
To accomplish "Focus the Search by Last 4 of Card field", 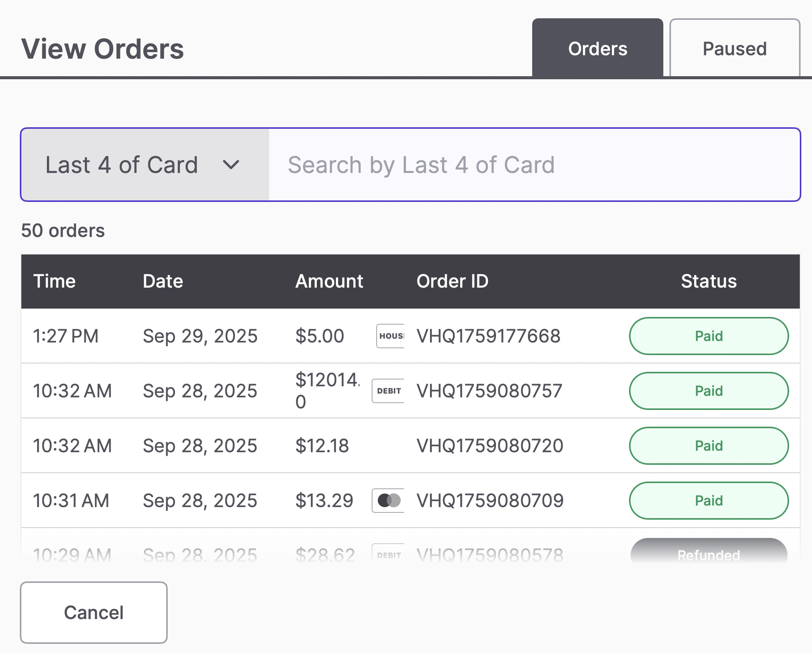I will pyautogui.click(x=534, y=165).
